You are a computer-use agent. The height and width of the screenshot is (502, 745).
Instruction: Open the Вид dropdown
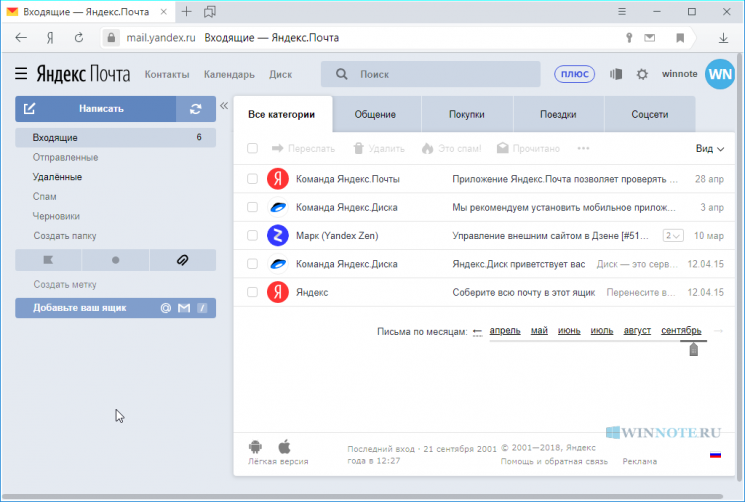pyautogui.click(x=710, y=149)
